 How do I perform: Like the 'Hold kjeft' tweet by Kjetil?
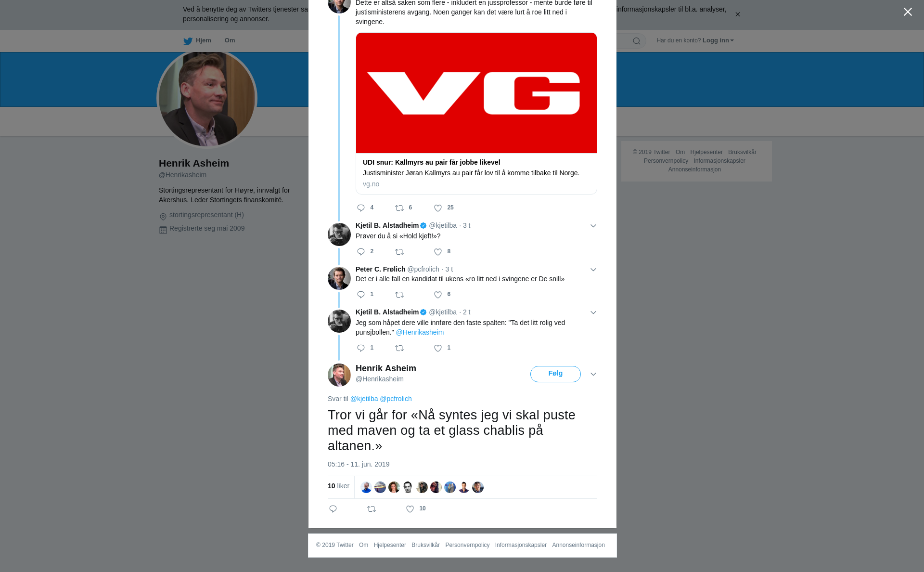(x=438, y=252)
